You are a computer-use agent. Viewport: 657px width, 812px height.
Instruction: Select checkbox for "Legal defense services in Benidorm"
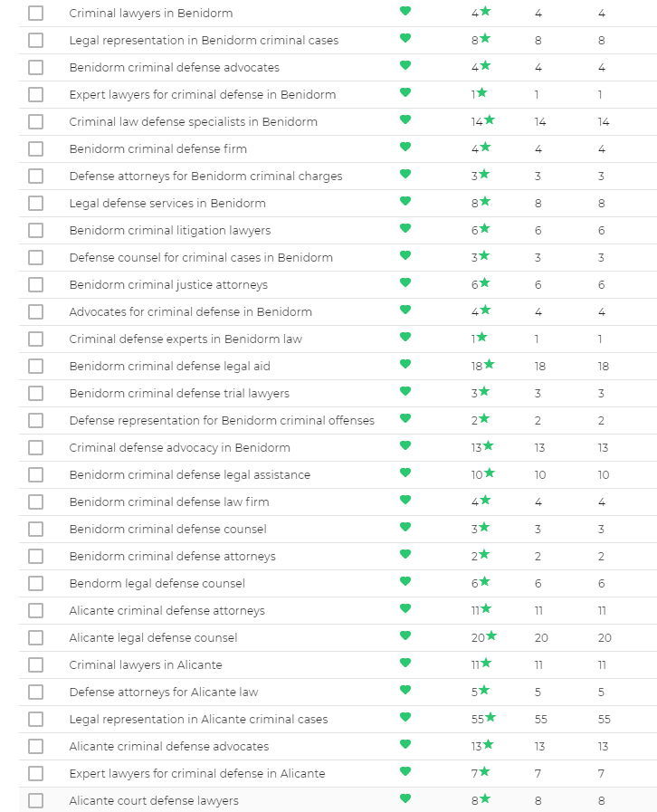pos(35,203)
